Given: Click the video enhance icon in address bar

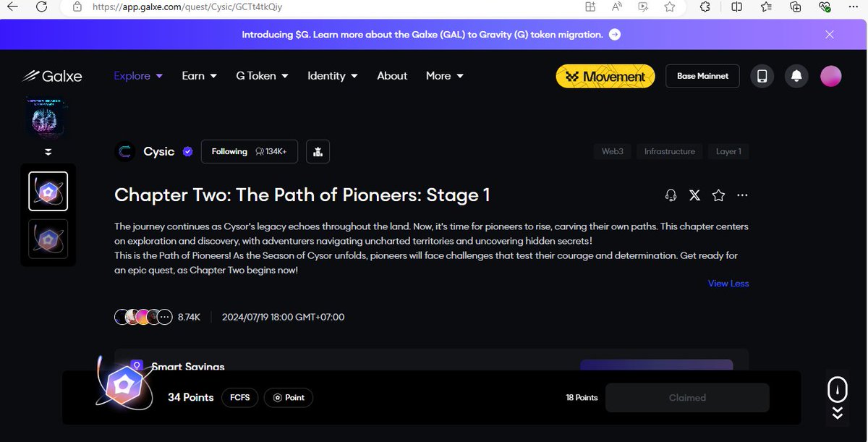Looking at the screenshot, I should (643, 7).
